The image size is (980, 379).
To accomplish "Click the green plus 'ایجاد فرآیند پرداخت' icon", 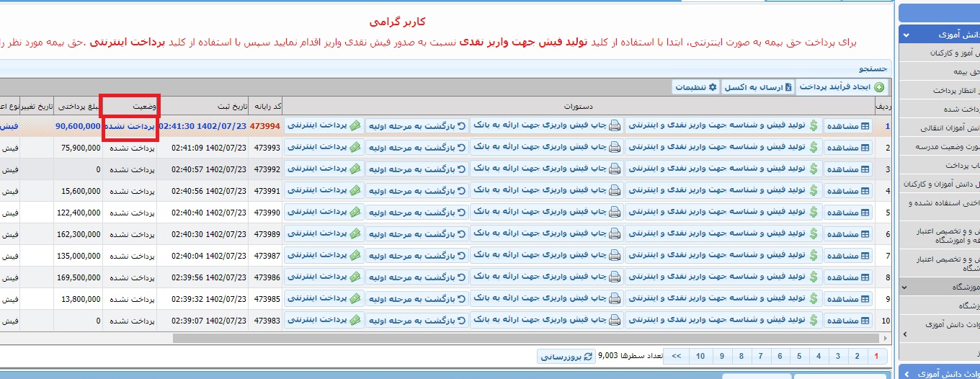I will [878, 87].
